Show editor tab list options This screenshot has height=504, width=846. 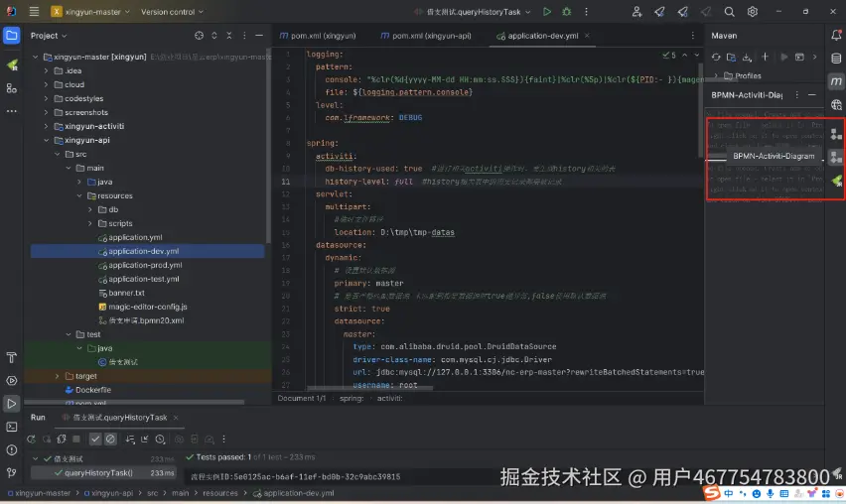point(693,36)
